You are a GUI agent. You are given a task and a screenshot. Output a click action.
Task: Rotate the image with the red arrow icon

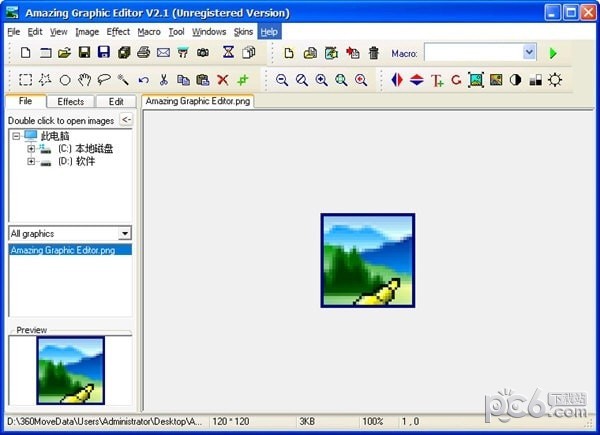[x=456, y=80]
